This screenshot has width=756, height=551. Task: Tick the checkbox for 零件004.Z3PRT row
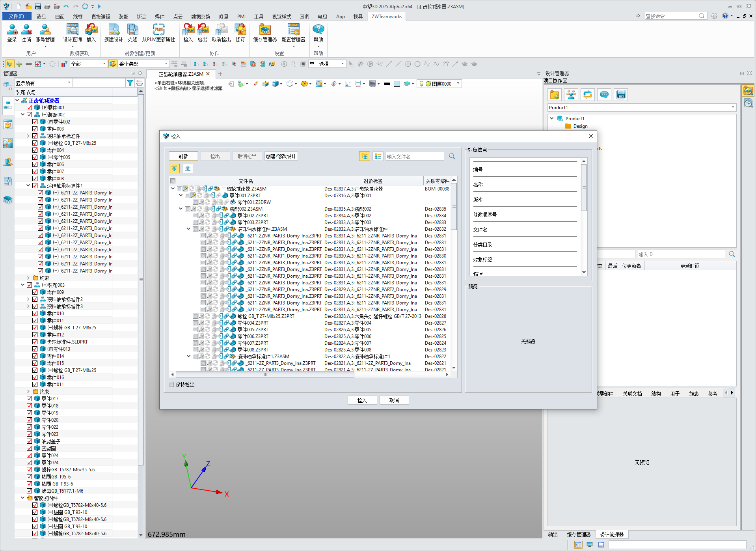point(195,323)
